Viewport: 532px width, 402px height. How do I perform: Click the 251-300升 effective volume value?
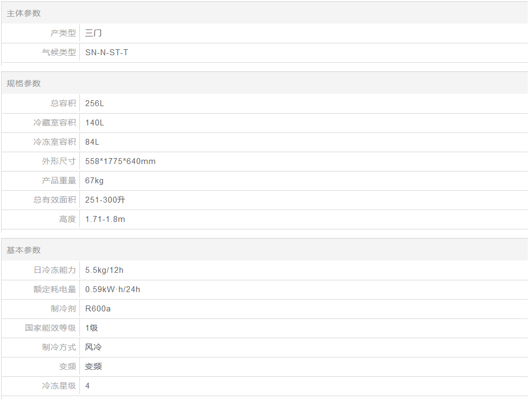[105, 200]
